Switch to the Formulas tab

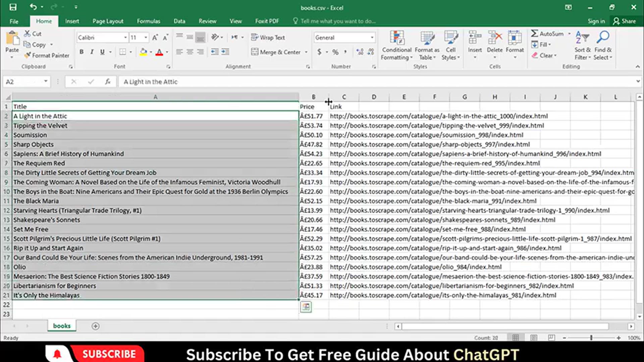click(x=148, y=21)
